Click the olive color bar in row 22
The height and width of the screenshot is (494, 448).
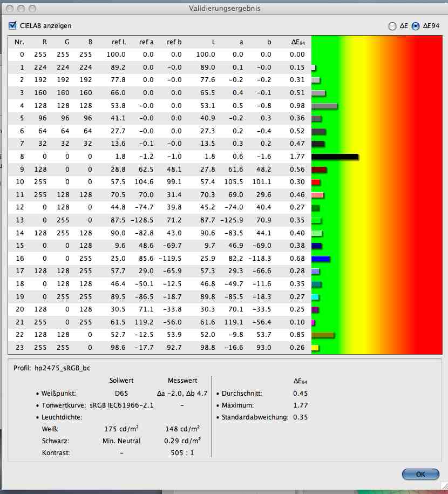[323, 335]
